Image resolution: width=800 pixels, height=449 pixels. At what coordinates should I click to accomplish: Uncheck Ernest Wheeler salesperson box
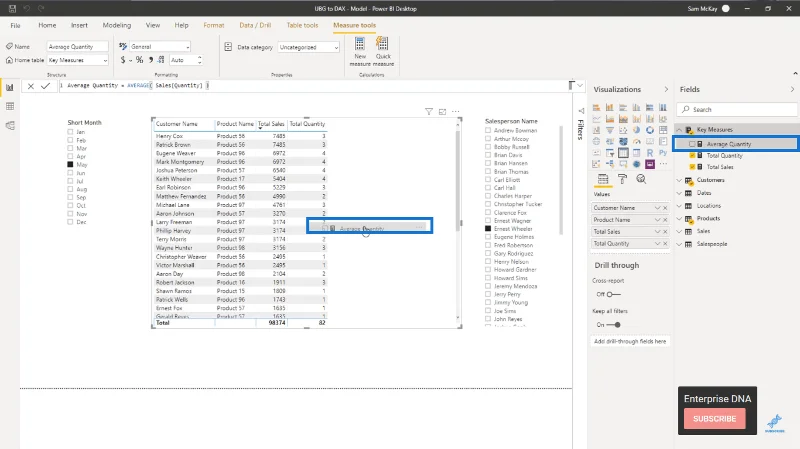tap(488, 229)
